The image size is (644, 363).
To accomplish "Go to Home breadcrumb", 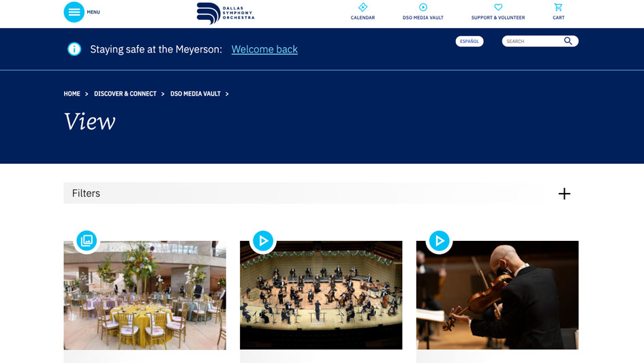I will click(72, 93).
